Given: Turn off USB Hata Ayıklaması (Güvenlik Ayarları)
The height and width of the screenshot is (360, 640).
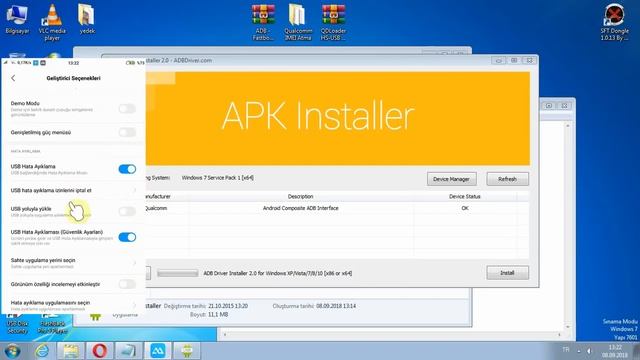Looking at the screenshot, I should [127, 237].
